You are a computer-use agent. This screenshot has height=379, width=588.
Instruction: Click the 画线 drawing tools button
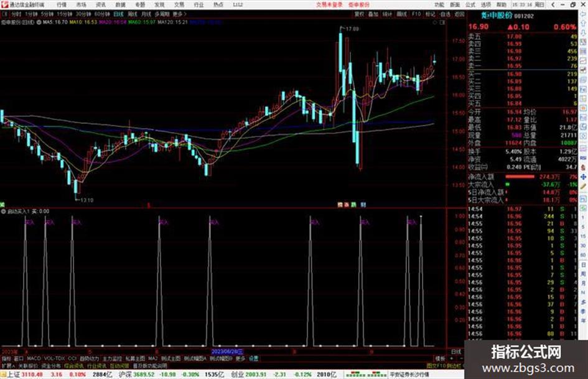pos(401,14)
